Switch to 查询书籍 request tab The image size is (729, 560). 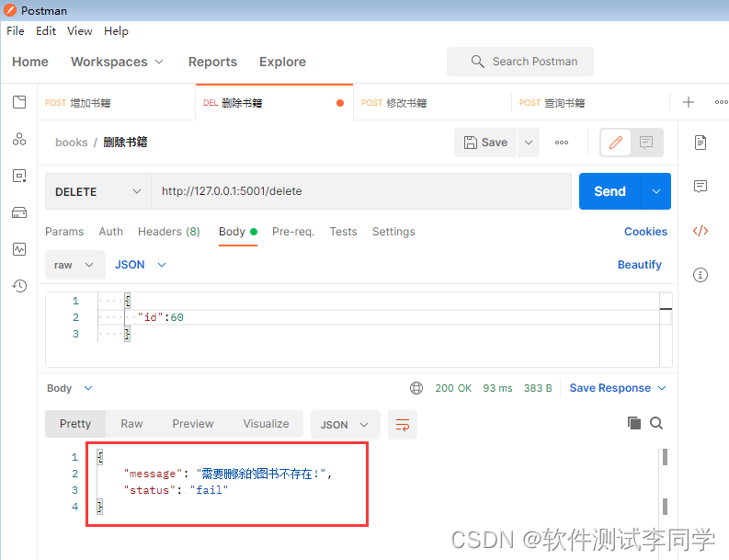pyautogui.click(x=590, y=103)
